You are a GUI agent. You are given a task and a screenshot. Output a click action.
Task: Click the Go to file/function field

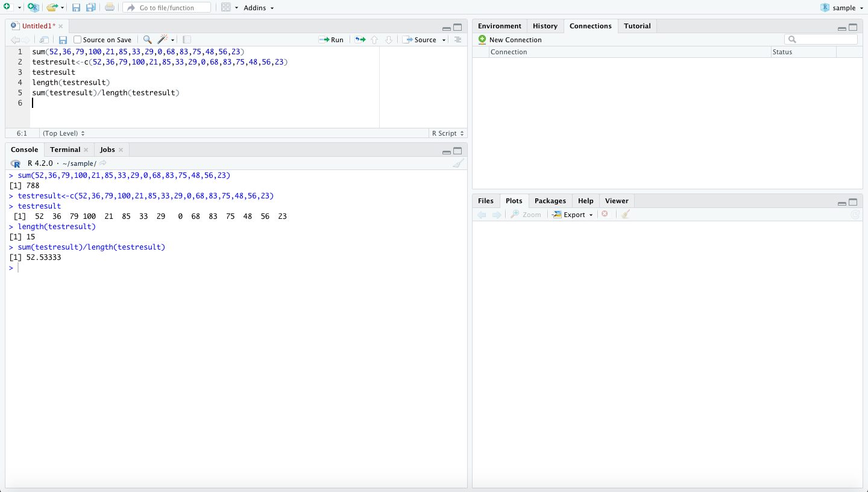(x=167, y=8)
